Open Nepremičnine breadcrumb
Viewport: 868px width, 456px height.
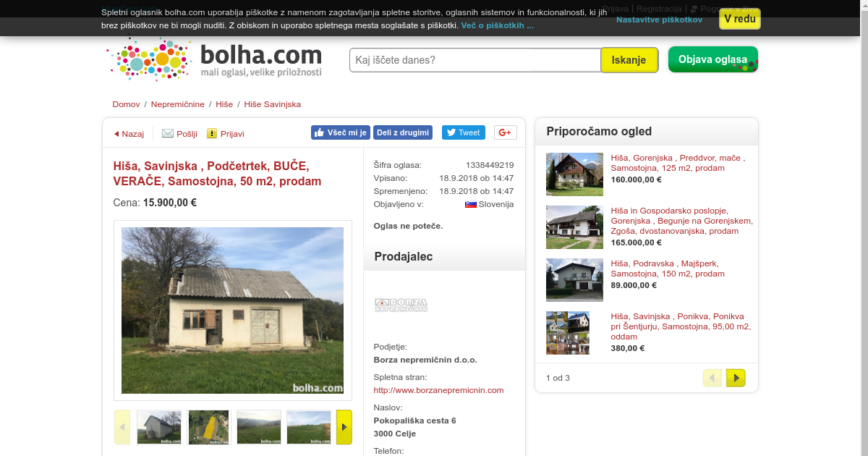178,104
